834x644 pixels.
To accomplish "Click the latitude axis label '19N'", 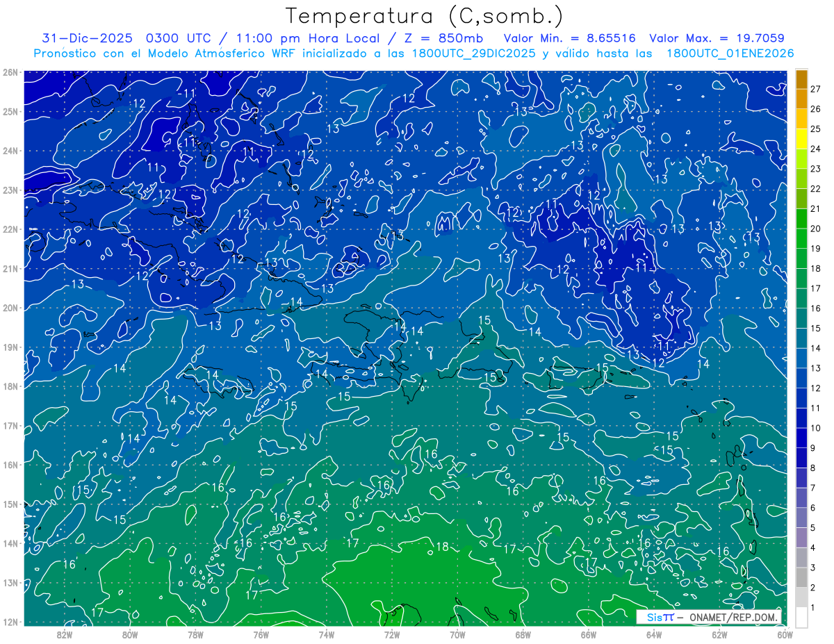I will 10,347.
